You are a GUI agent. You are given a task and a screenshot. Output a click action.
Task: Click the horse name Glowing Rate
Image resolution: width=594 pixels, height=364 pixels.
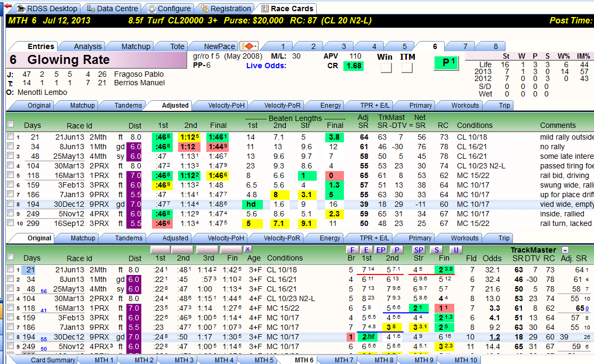pos(68,60)
